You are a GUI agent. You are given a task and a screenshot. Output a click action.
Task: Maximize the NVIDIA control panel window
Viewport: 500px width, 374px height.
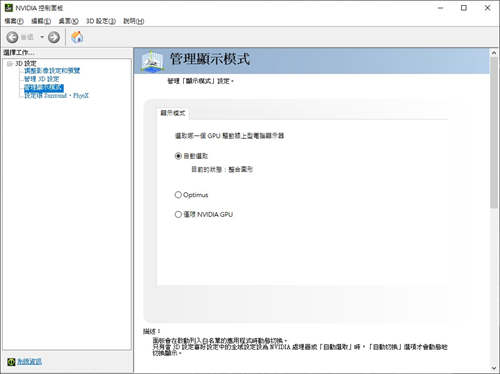464,8
